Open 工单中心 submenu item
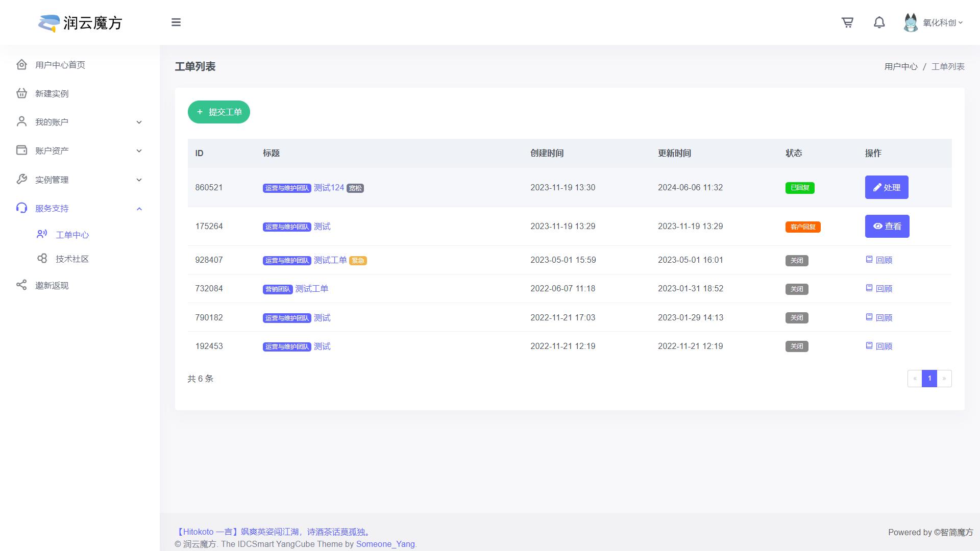 click(72, 235)
